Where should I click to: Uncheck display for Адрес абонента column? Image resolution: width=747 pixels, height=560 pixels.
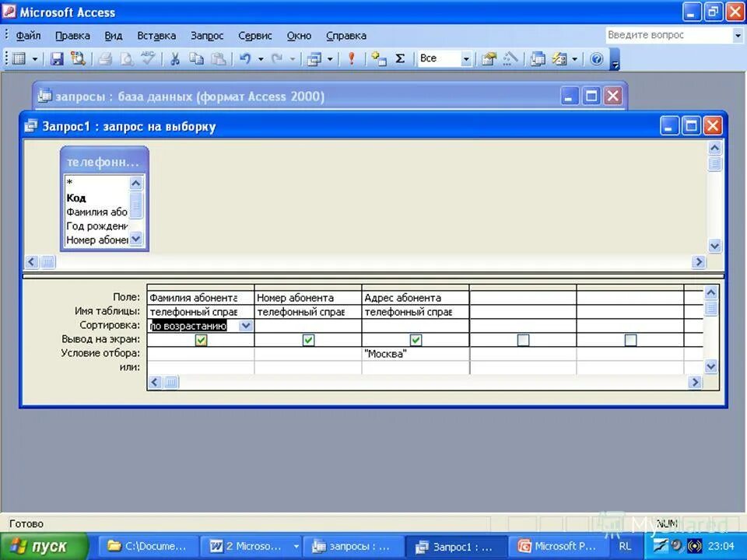(x=416, y=340)
